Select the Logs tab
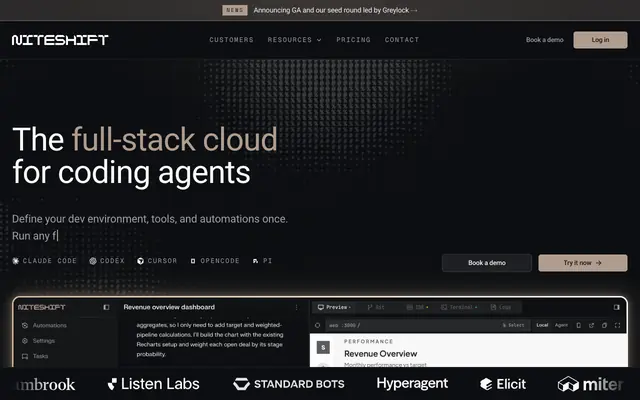 (x=500, y=307)
